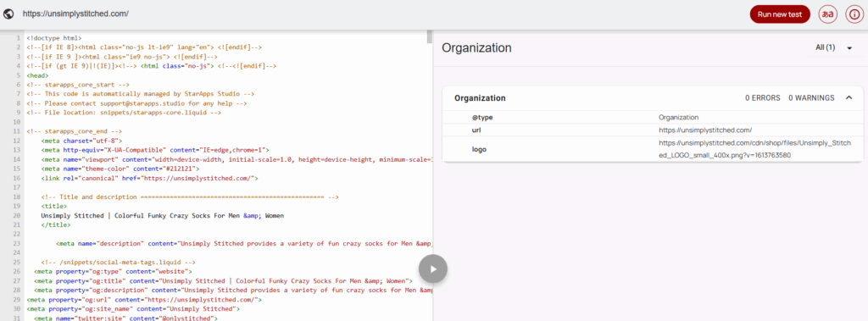Image resolution: width=868 pixels, height=321 pixels.
Task: Click the Run new test button
Action: point(780,14)
